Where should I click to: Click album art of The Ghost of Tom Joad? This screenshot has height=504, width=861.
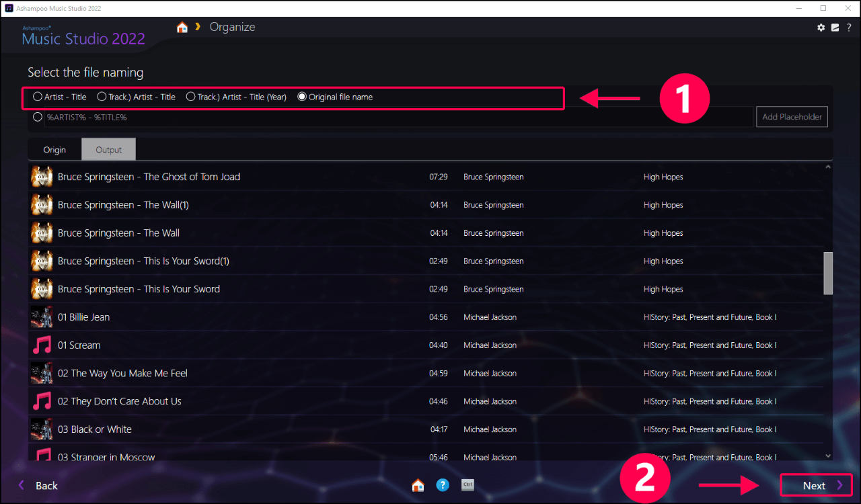42,177
